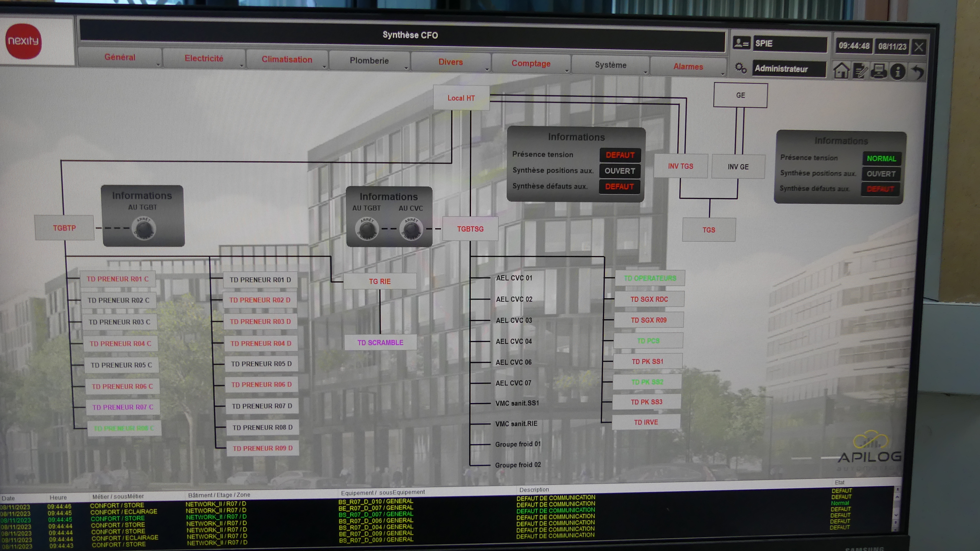Click AU TGBT emergency knob beside TGBTSG
This screenshot has height=551, width=980.
click(x=367, y=229)
